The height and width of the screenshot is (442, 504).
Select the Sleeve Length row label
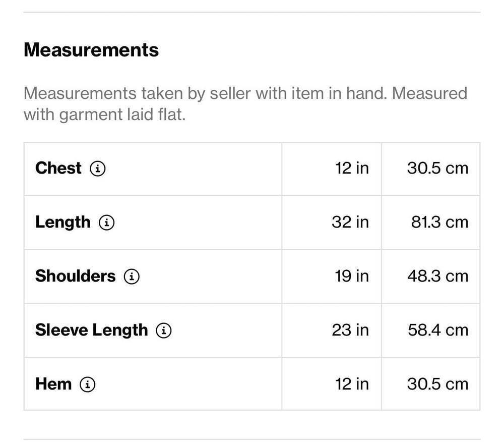pos(91,331)
